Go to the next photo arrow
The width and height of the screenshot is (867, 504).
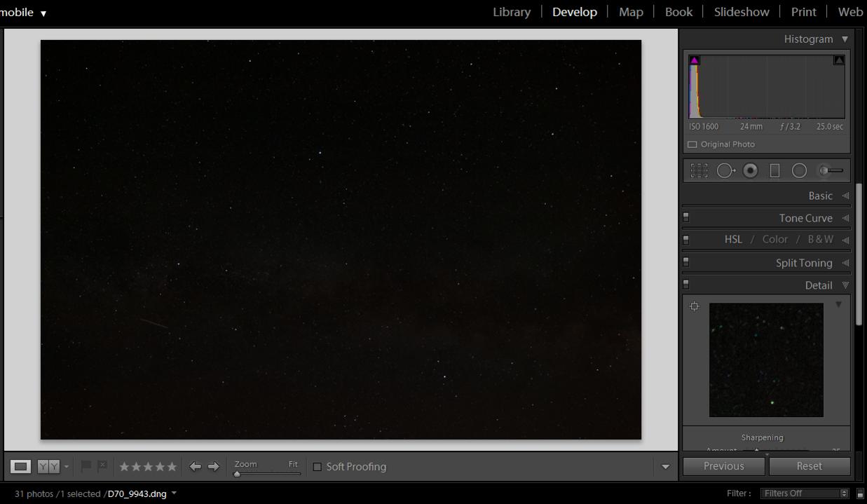[x=214, y=466]
